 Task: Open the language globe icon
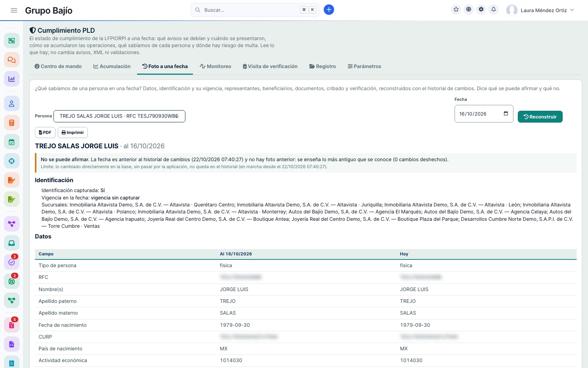[469, 10]
